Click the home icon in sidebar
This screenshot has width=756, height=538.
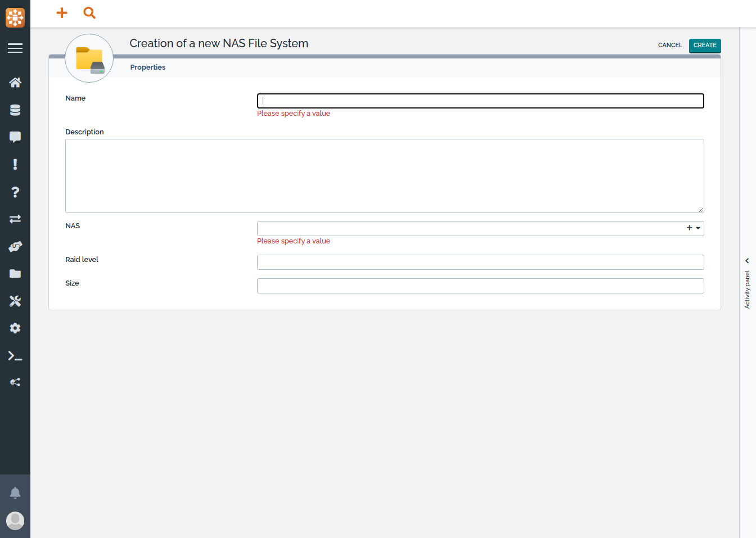[15, 83]
